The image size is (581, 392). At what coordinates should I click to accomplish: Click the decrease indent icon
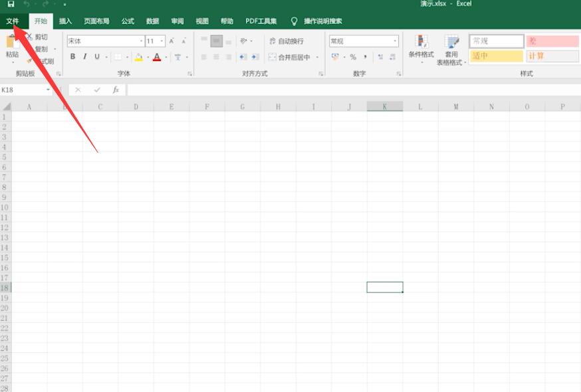point(243,57)
